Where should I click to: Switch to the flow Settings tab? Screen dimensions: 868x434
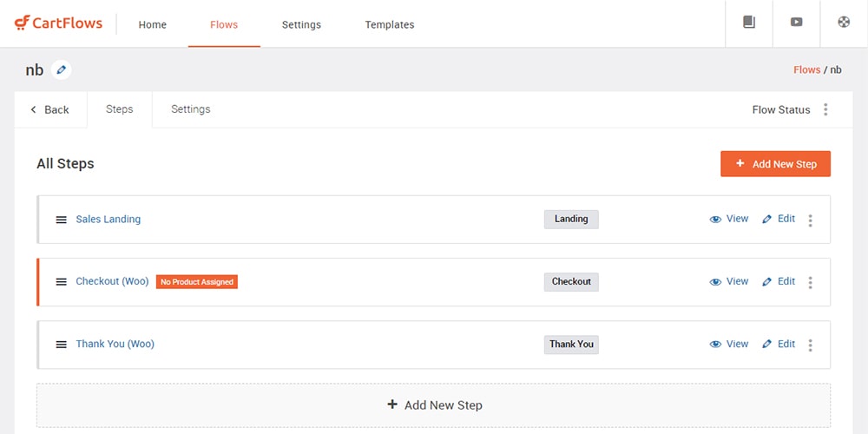190,109
